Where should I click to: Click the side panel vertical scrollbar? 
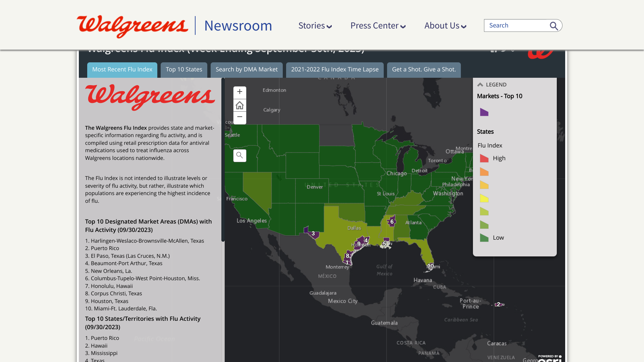(223, 160)
